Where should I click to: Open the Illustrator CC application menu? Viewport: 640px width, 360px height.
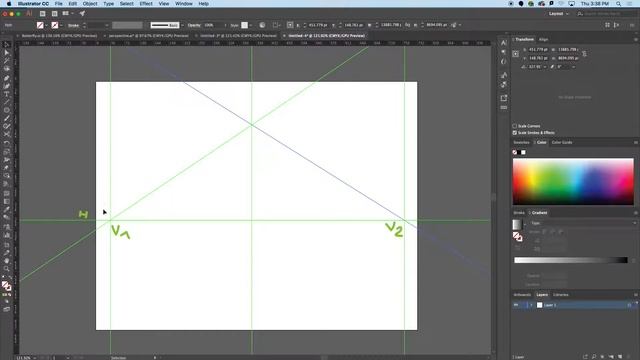point(33,4)
